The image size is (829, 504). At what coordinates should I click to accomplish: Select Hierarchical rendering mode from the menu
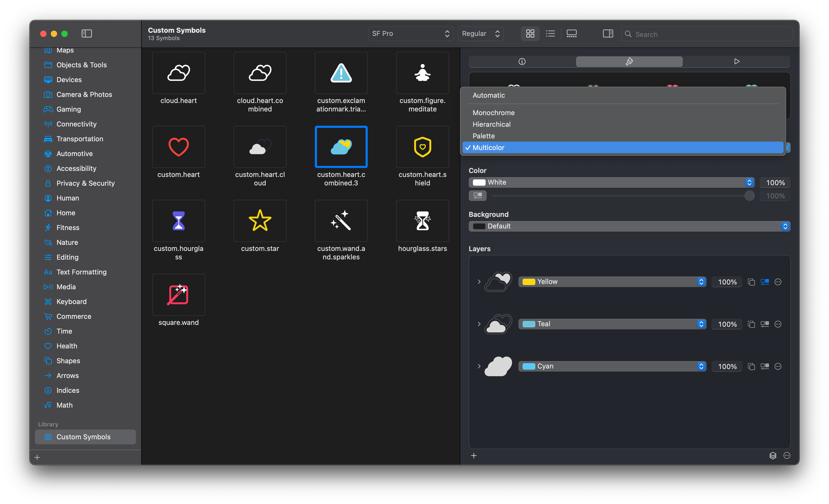[492, 124]
